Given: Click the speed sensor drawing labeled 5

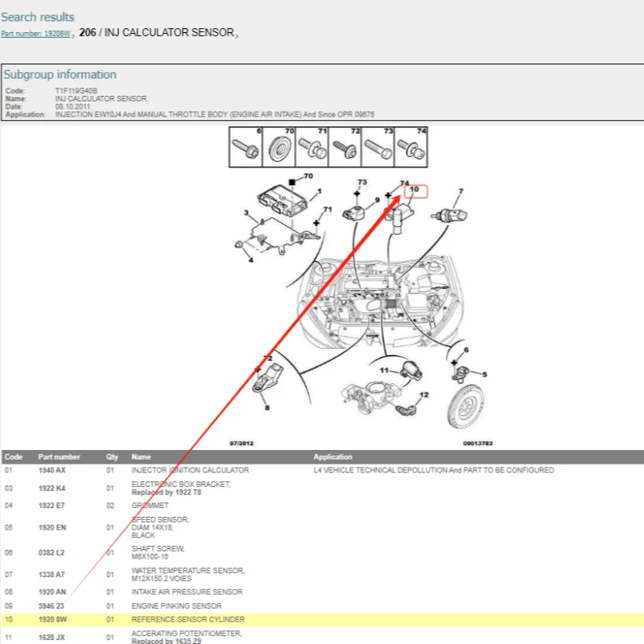Looking at the screenshot, I should point(461,374).
